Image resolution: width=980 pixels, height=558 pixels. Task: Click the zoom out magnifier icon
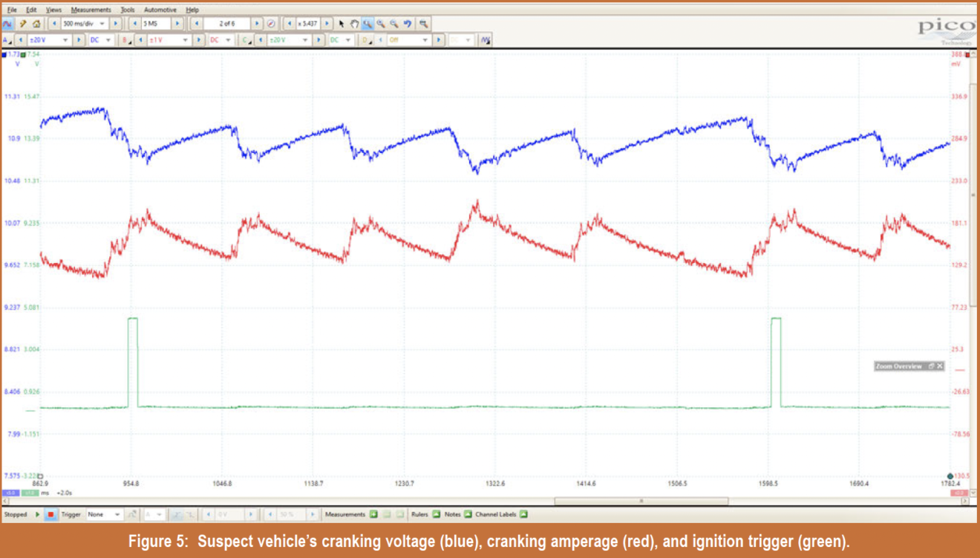click(394, 24)
